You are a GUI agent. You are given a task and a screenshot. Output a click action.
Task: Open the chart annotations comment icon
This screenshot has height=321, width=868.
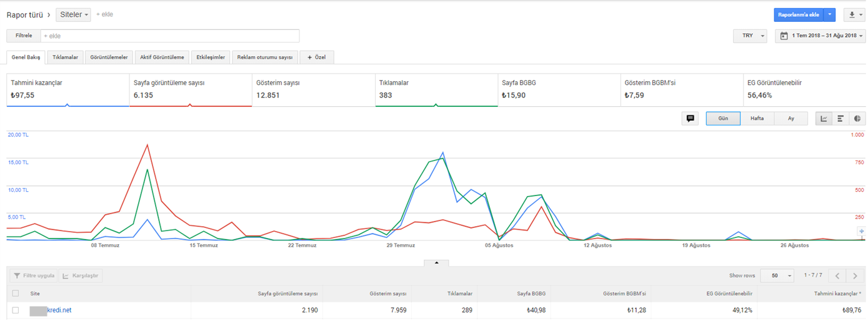690,119
